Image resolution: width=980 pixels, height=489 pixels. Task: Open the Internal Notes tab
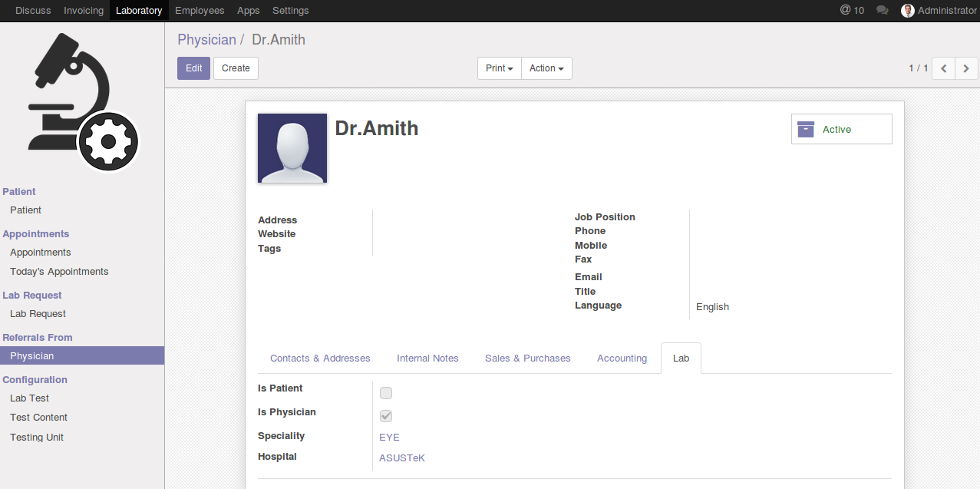427,358
